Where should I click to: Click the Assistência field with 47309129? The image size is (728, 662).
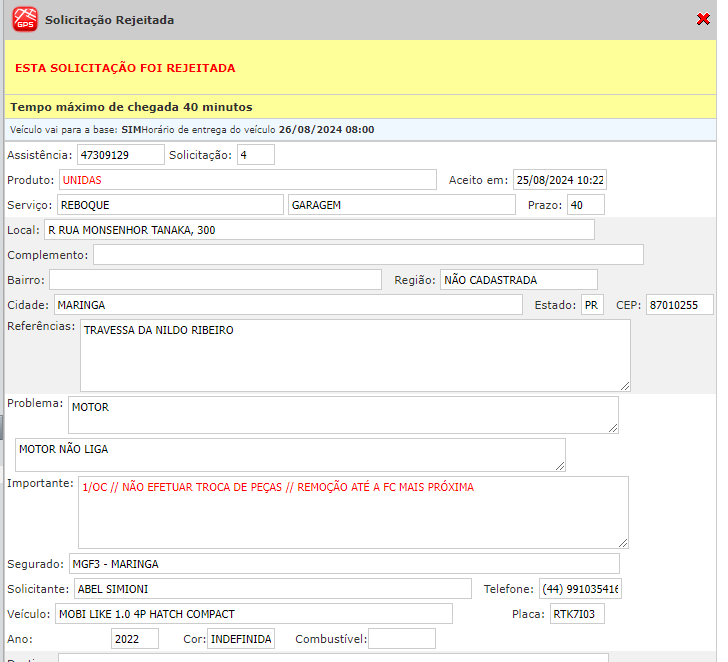121,155
